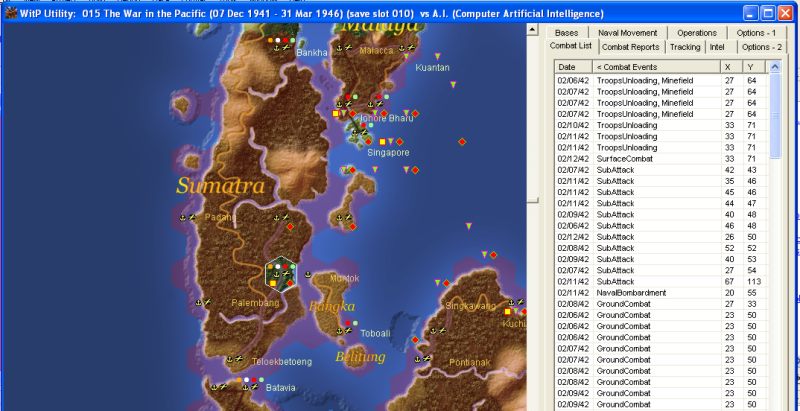Select the Options - 2 tab

762,47
